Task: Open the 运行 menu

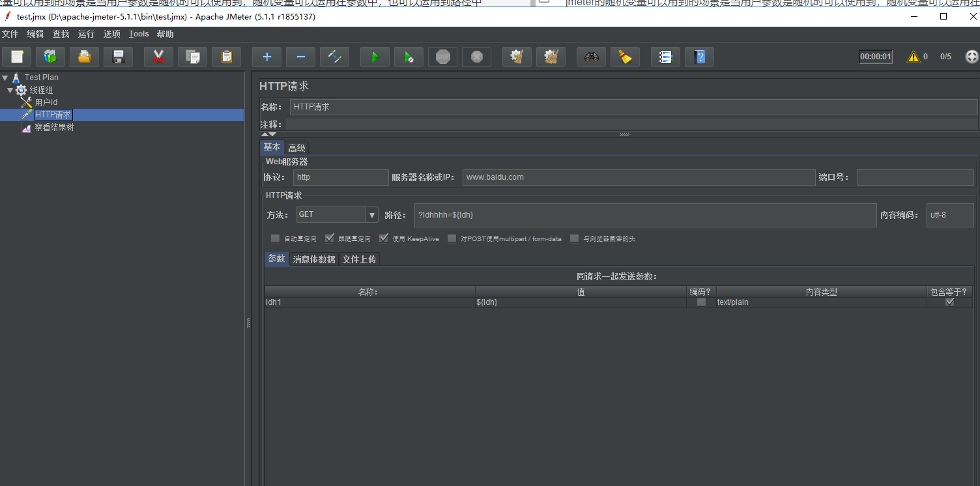Action: (x=86, y=34)
